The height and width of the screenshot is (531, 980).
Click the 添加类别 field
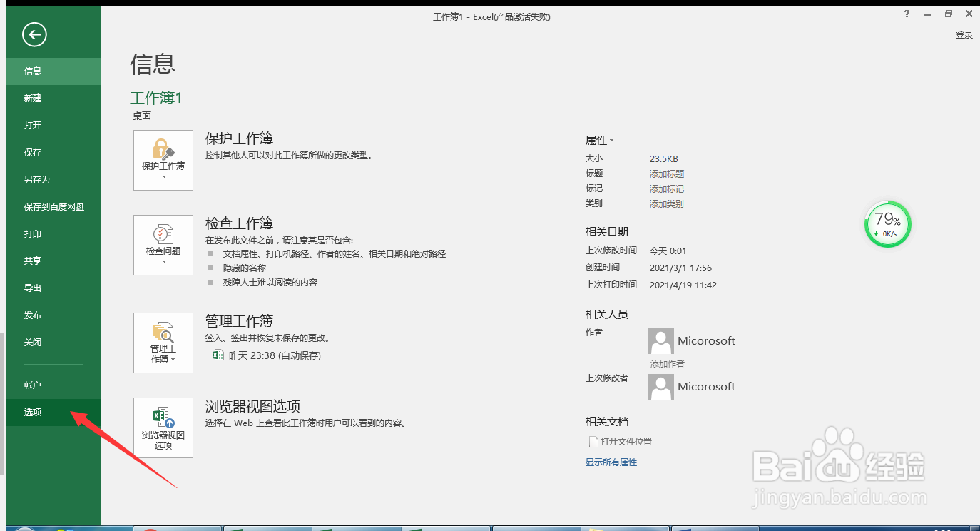point(667,204)
